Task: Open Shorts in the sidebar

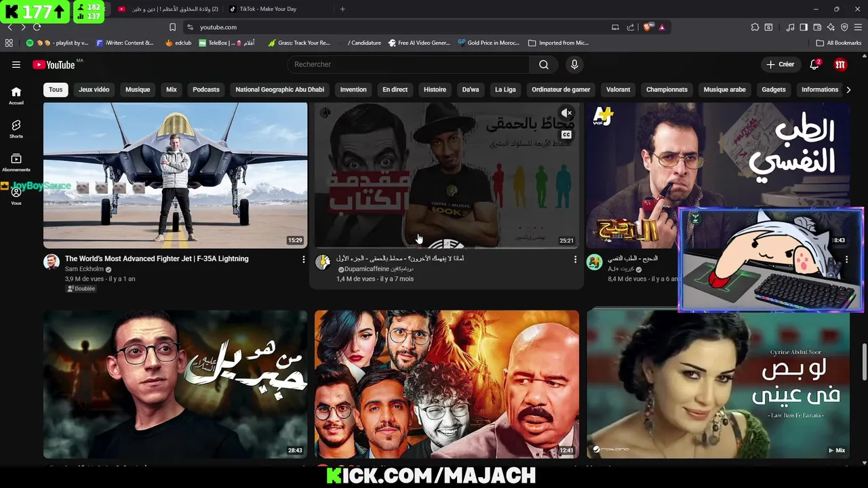Action: pos(16,129)
